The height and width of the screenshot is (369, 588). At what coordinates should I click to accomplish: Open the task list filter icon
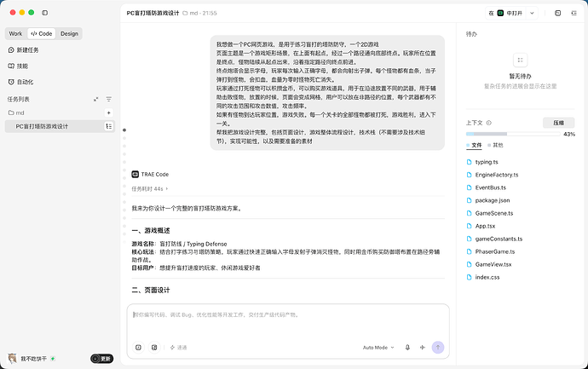(x=109, y=100)
